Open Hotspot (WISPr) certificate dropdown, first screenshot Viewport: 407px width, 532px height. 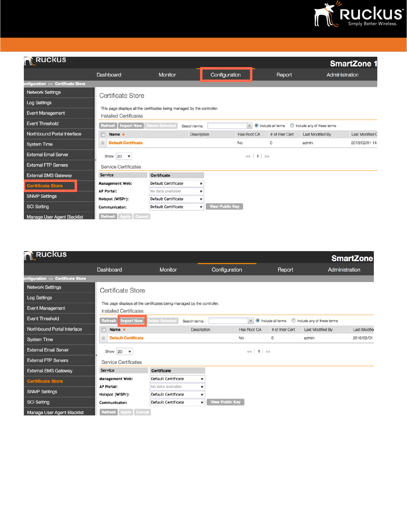(x=177, y=199)
